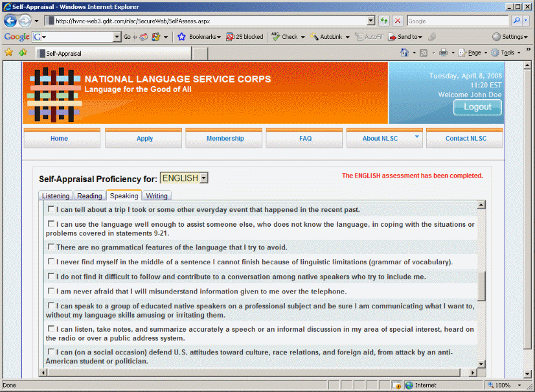Click the Go button in Google toolbar
Image resolution: width=535 pixels, height=392 pixels.
(x=127, y=36)
